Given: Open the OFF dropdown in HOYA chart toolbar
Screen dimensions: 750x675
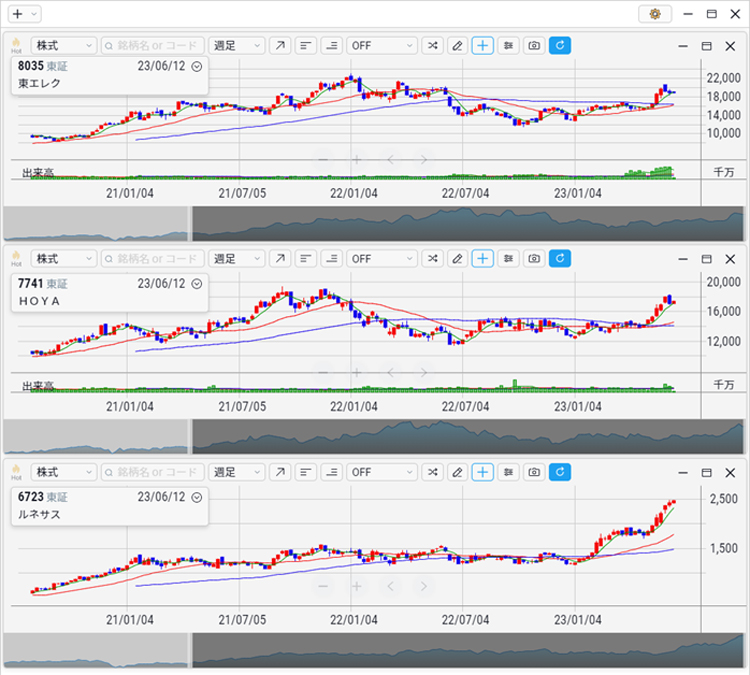Looking at the screenshot, I should pyautogui.click(x=381, y=259).
